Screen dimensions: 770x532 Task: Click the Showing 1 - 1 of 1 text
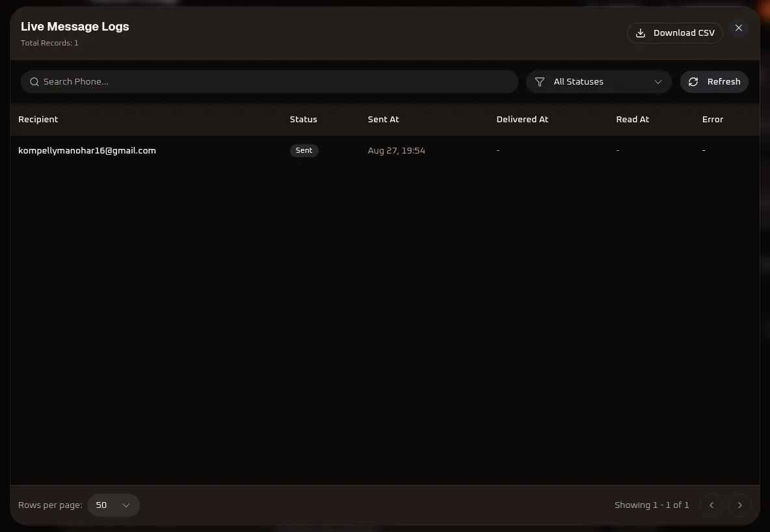click(x=652, y=505)
